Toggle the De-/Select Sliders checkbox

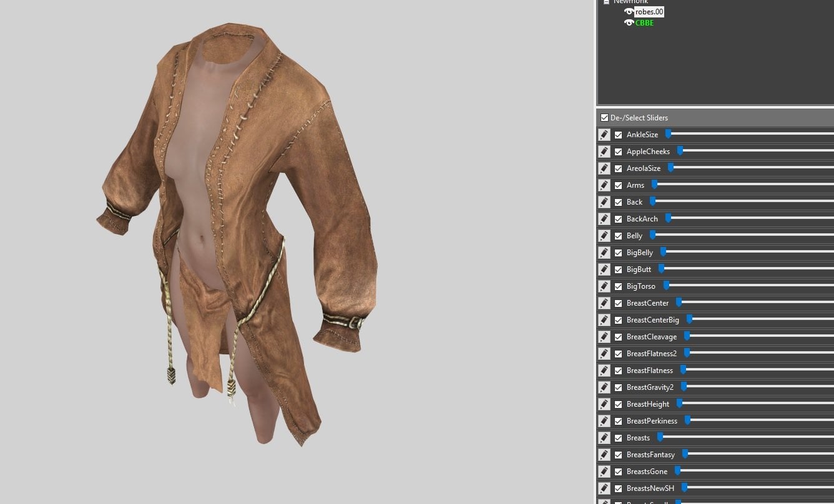(x=604, y=118)
